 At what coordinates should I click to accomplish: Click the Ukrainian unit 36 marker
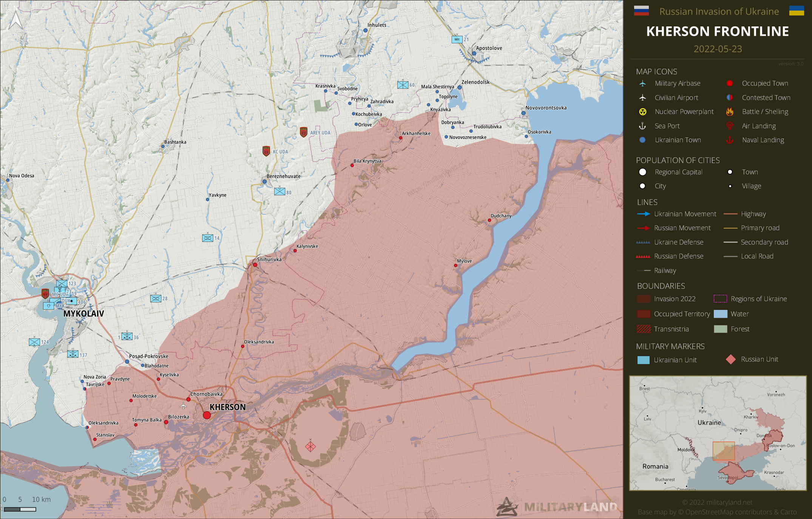(127, 336)
